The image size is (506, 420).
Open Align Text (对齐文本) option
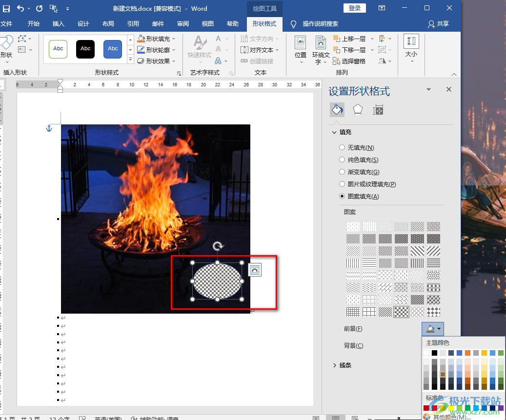coord(259,50)
